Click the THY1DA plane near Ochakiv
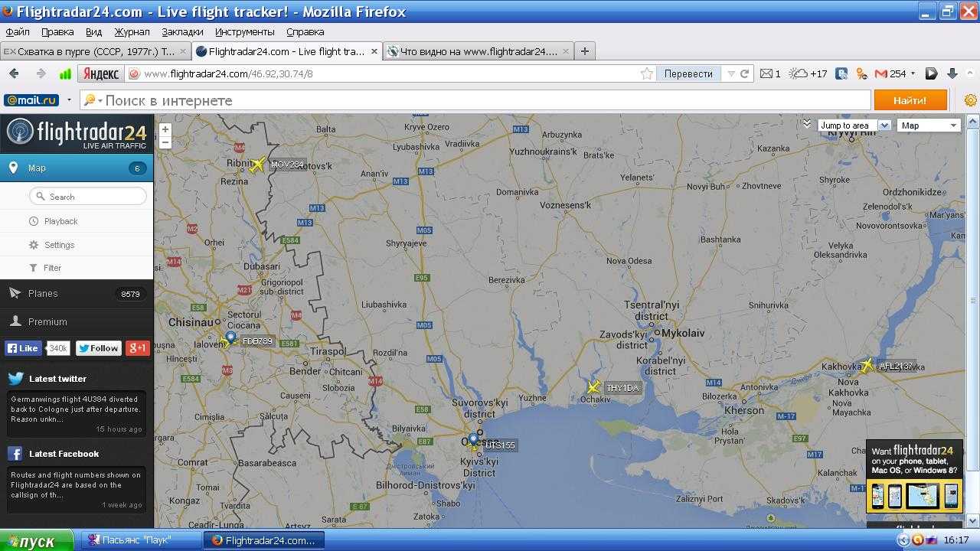This screenshot has width=980, height=551. (x=593, y=387)
